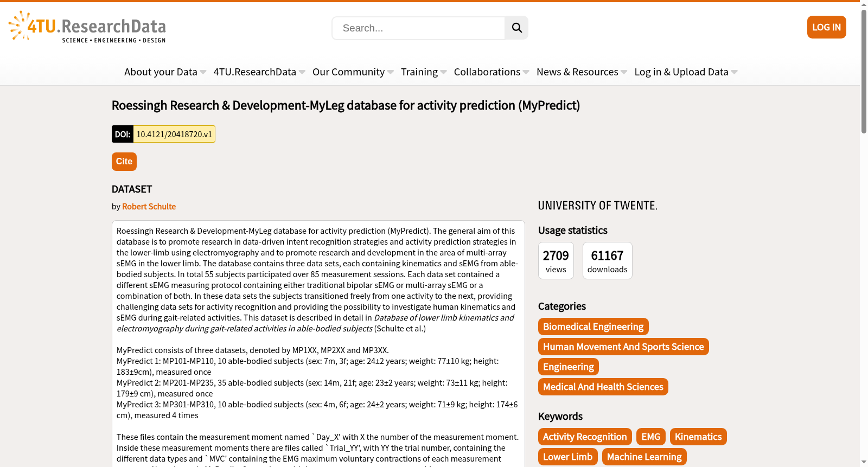868x467 pixels.
Task: Open the Training menu
Action: (x=419, y=72)
